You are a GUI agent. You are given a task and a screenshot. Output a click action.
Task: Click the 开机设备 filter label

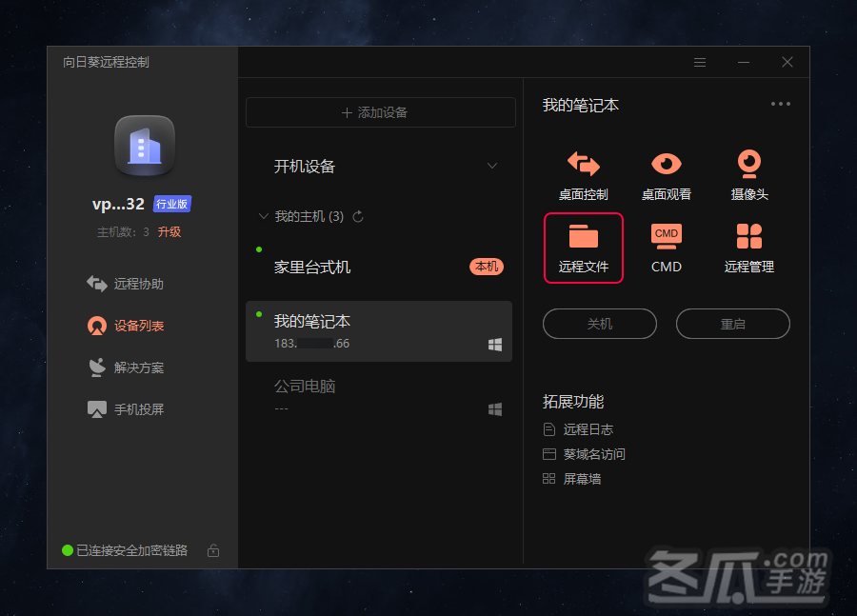click(305, 167)
